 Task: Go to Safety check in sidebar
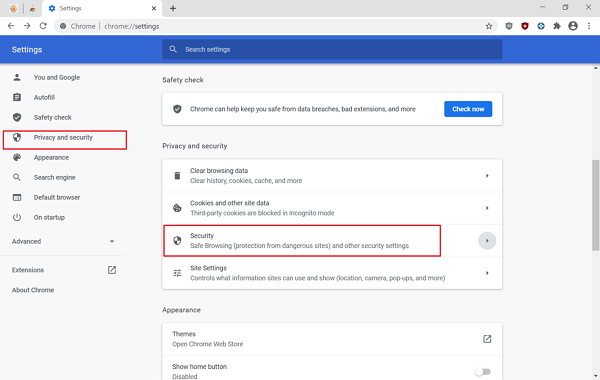(52, 117)
